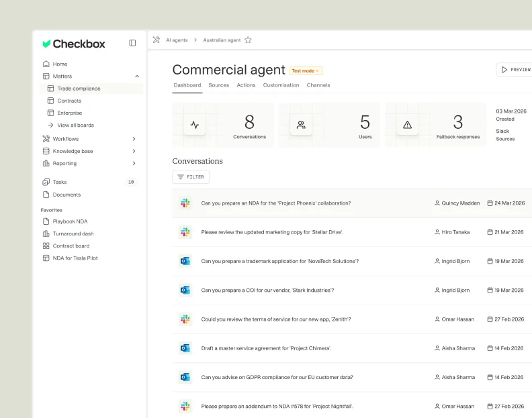The height and width of the screenshot is (418, 532).
Task: Click the Trade compliance board icon
Action: click(50, 88)
